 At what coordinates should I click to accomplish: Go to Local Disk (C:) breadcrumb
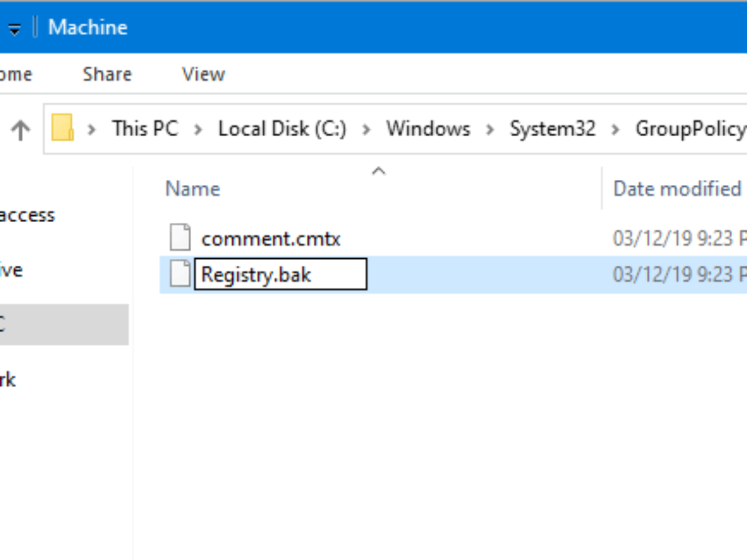point(282,129)
